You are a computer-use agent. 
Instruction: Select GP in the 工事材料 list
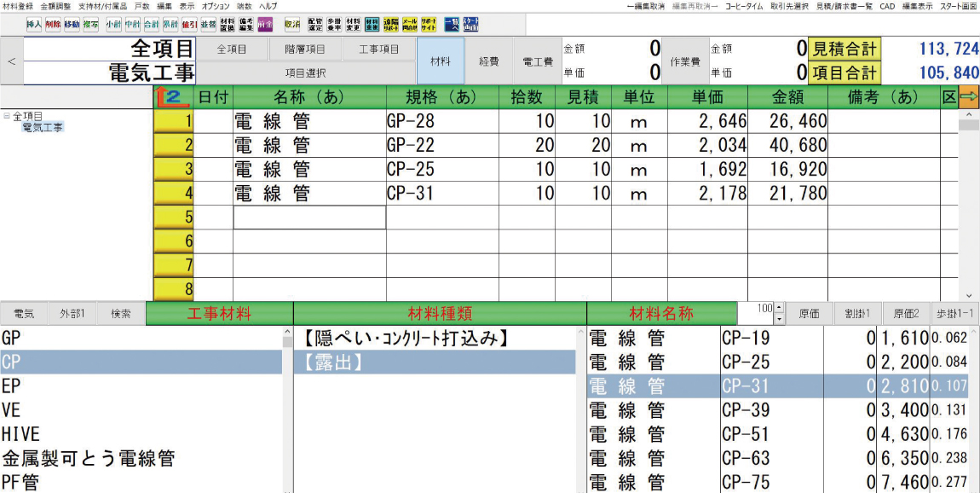click(x=141, y=338)
